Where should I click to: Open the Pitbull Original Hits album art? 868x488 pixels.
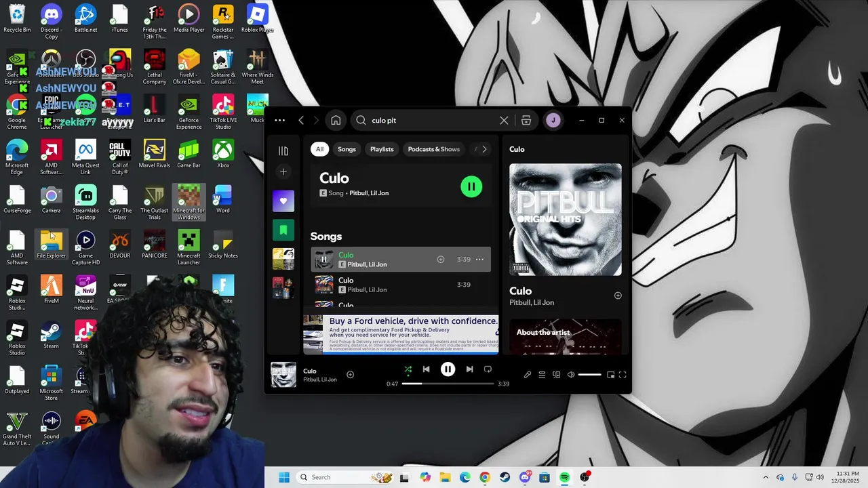(x=566, y=220)
